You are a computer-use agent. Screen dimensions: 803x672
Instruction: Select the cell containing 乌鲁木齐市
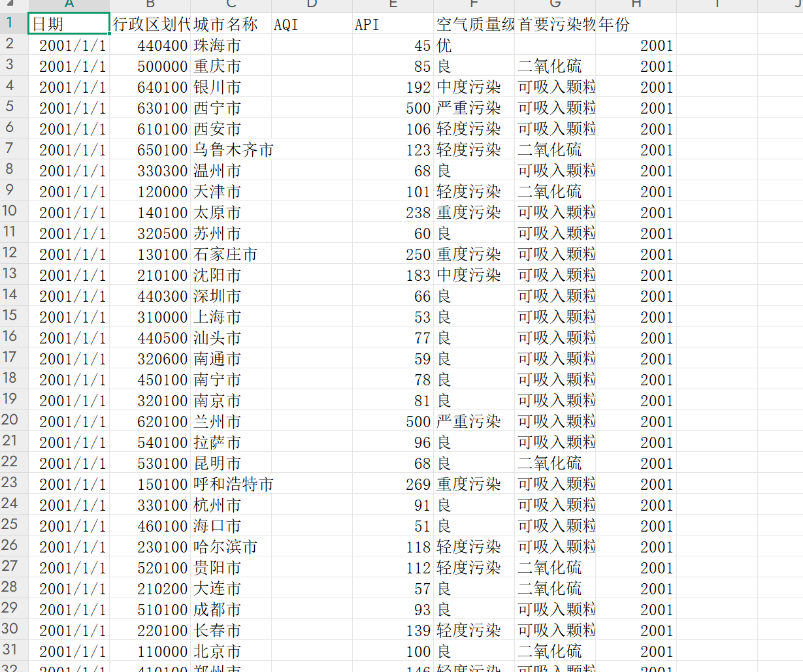click(x=231, y=150)
